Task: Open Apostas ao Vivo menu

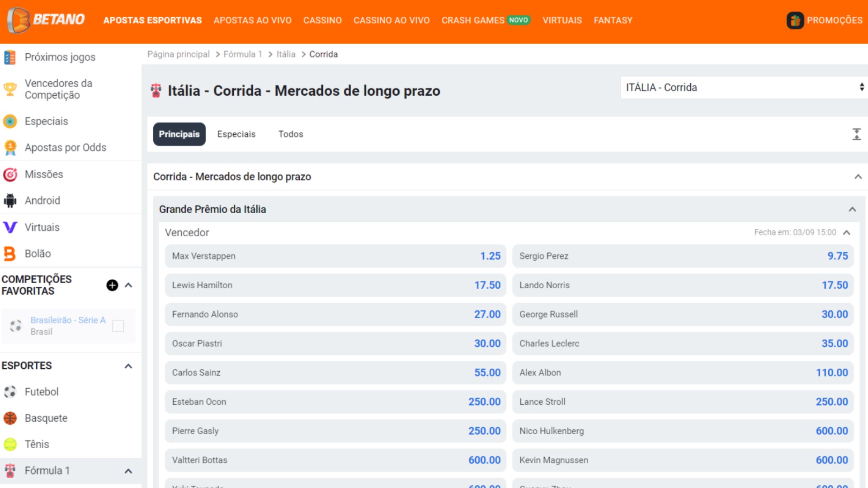Action: 252,20
